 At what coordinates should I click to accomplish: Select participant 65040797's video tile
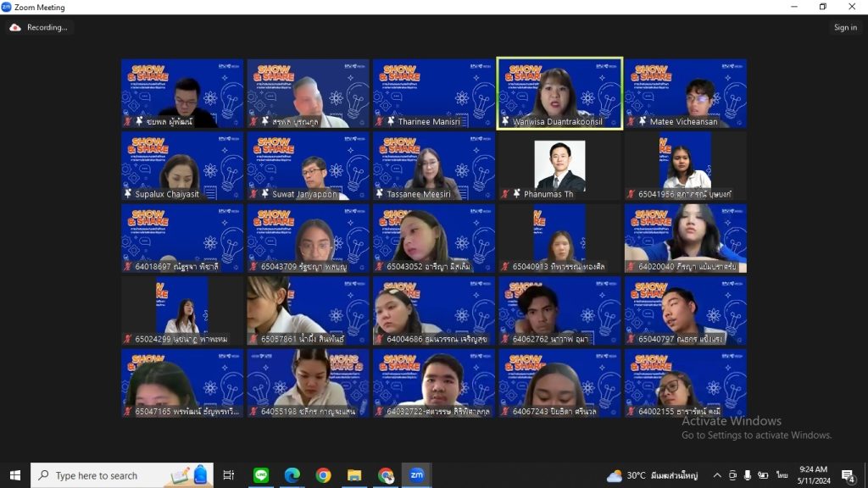tap(685, 311)
